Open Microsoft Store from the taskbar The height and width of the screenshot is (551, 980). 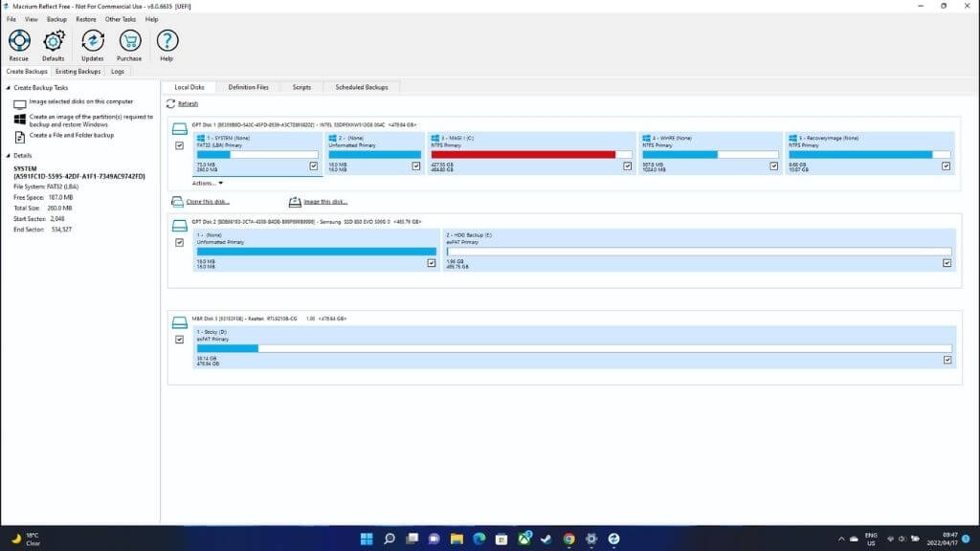[501, 539]
